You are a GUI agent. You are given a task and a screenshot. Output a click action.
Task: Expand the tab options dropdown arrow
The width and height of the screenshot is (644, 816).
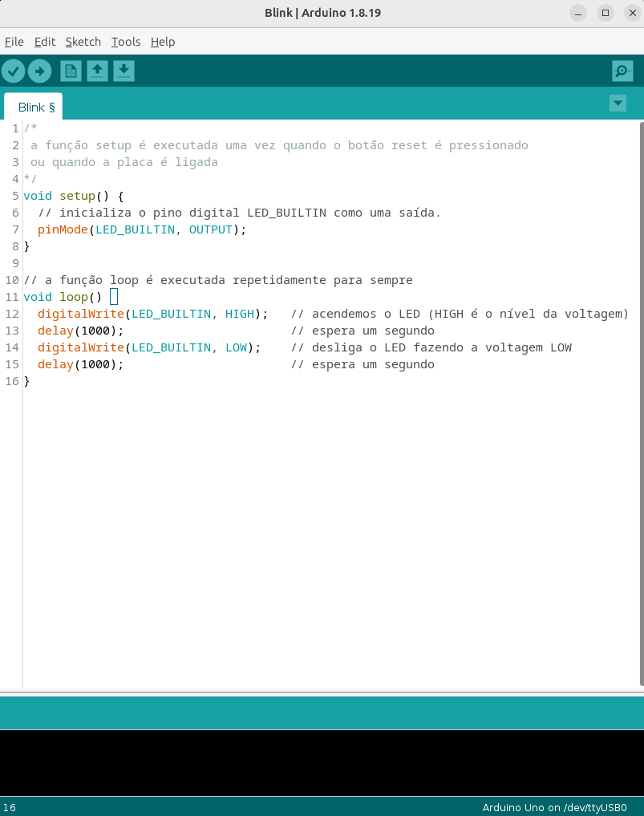coord(618,103)
